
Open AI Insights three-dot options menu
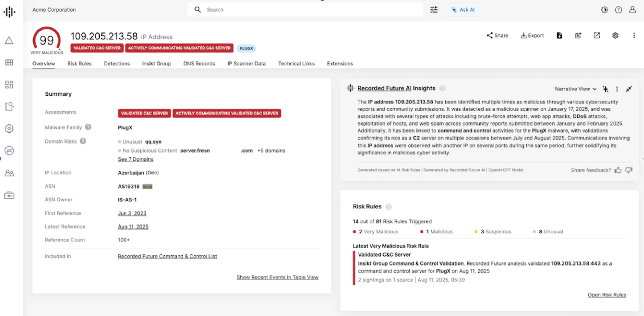click(617, 89)
